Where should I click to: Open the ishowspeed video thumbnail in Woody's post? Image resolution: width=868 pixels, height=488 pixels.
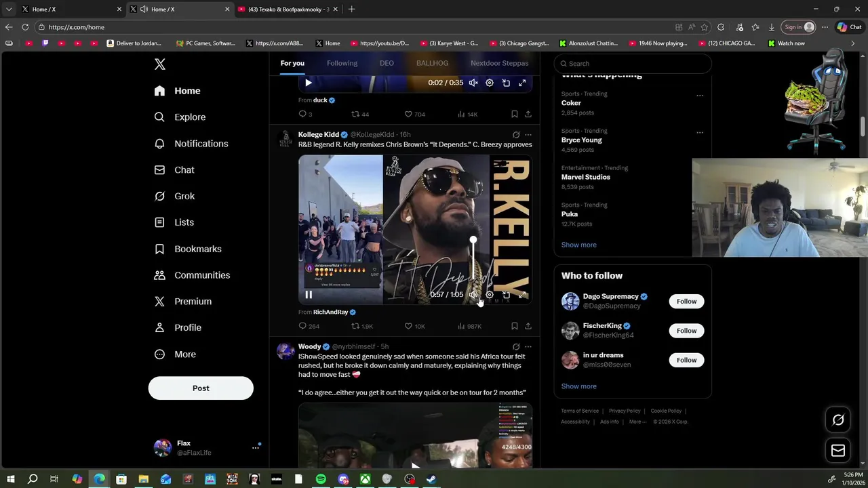tap(415, 436)
